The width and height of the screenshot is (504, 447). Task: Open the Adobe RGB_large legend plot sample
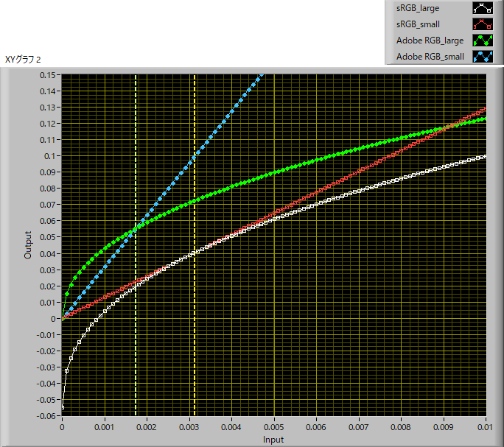(482, 41)
